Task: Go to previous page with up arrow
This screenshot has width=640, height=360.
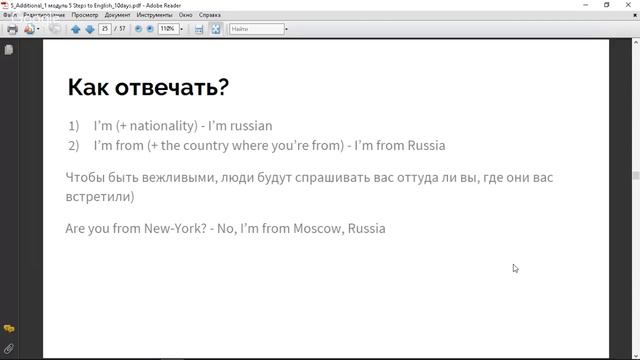Action: click(76, 29)
